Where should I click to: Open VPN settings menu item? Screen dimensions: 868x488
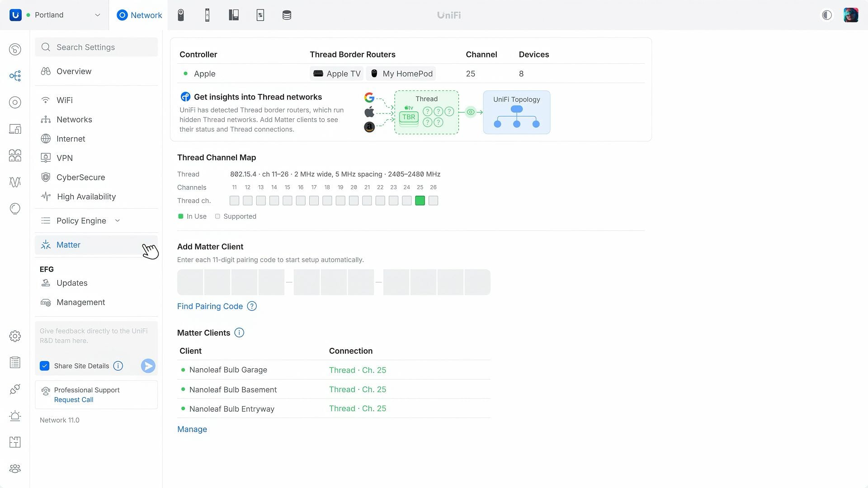click(x=96, y=158)
